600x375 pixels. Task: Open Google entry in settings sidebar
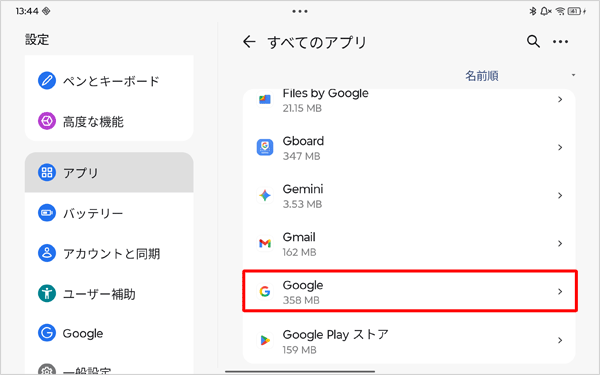[109, 333]
